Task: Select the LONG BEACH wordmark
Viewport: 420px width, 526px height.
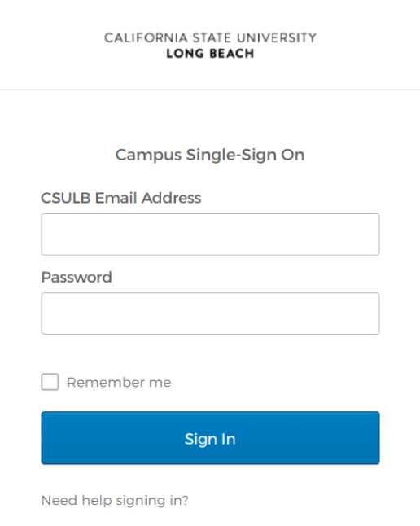Action: click(x=210, y=54)
